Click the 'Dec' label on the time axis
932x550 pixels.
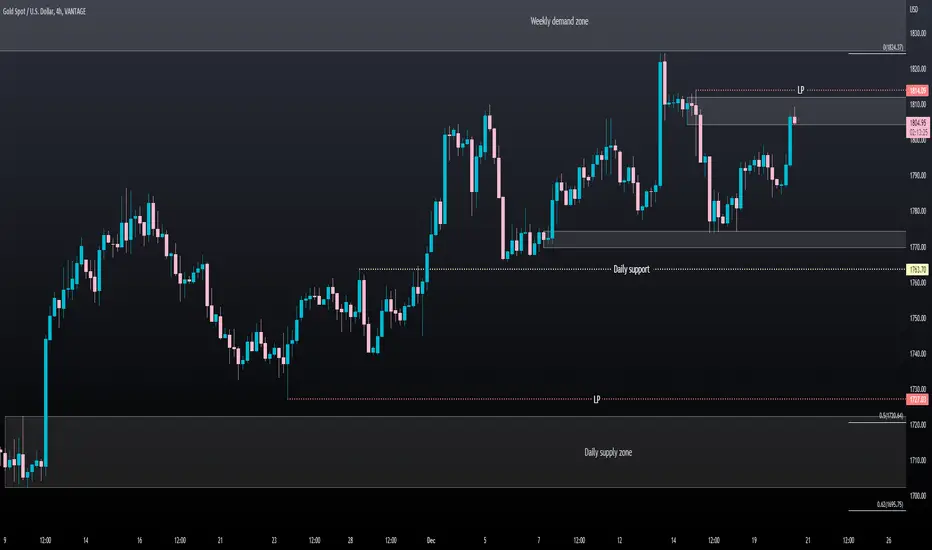click(431, 540)
